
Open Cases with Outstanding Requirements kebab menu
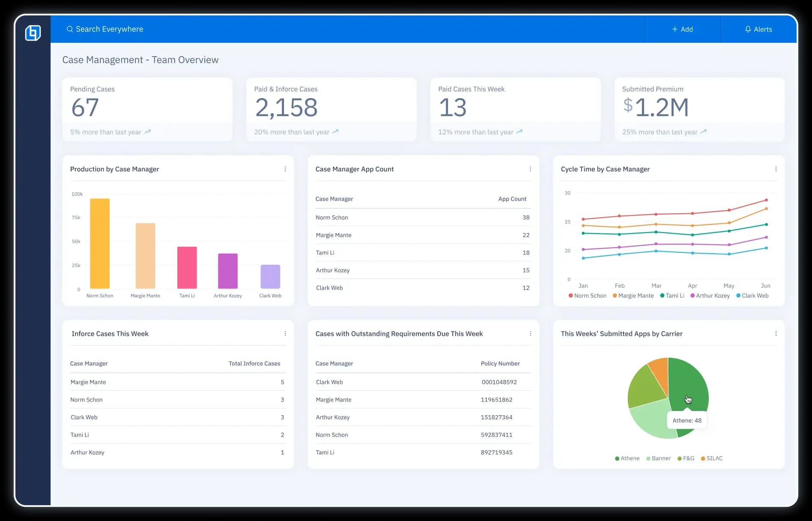coord(531,334)
